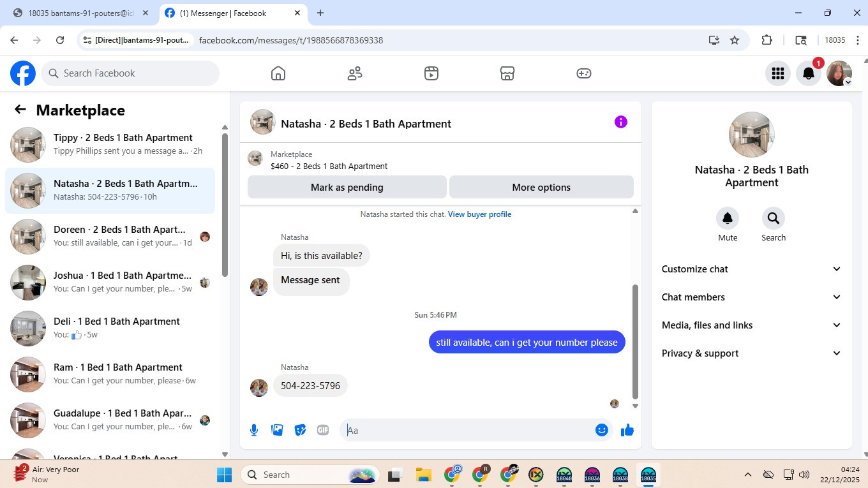Open the emoji picker in message box

click(x=601, y=430)
